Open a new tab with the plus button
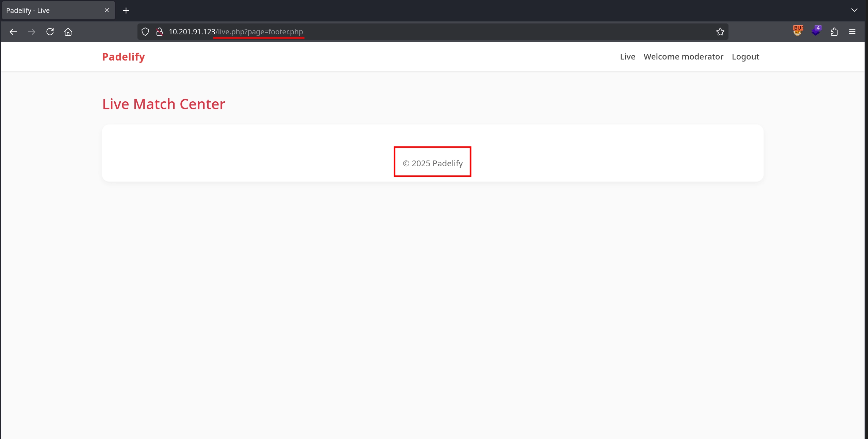This screenshot has height=439, width=868. pos(126,11)
